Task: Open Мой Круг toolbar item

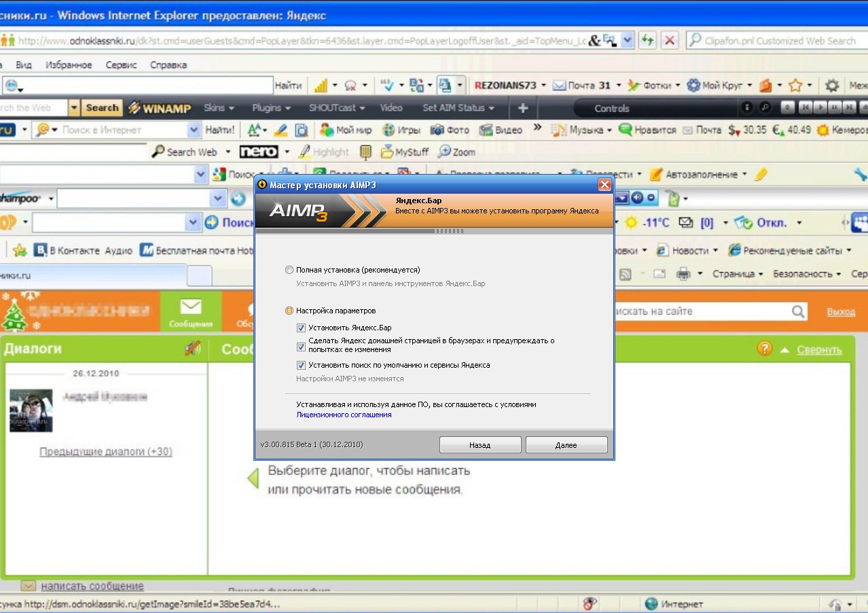Action: (x=719, y=86)
